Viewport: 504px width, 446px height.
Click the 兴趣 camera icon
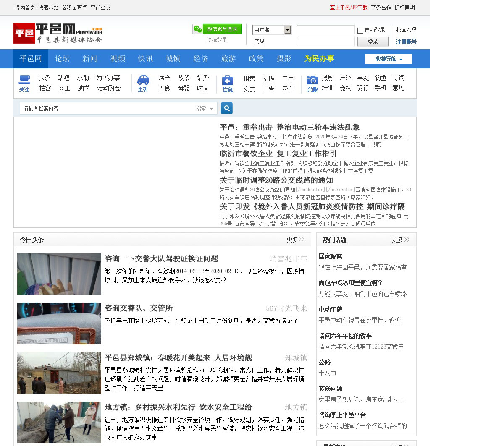pos(312,80)
